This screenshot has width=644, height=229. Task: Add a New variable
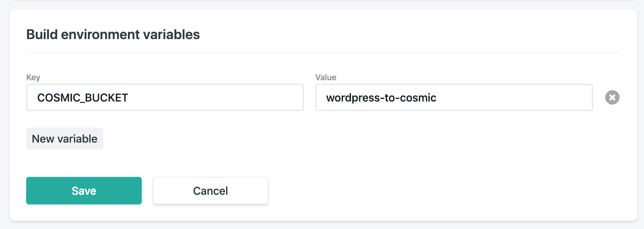[64, 139]
